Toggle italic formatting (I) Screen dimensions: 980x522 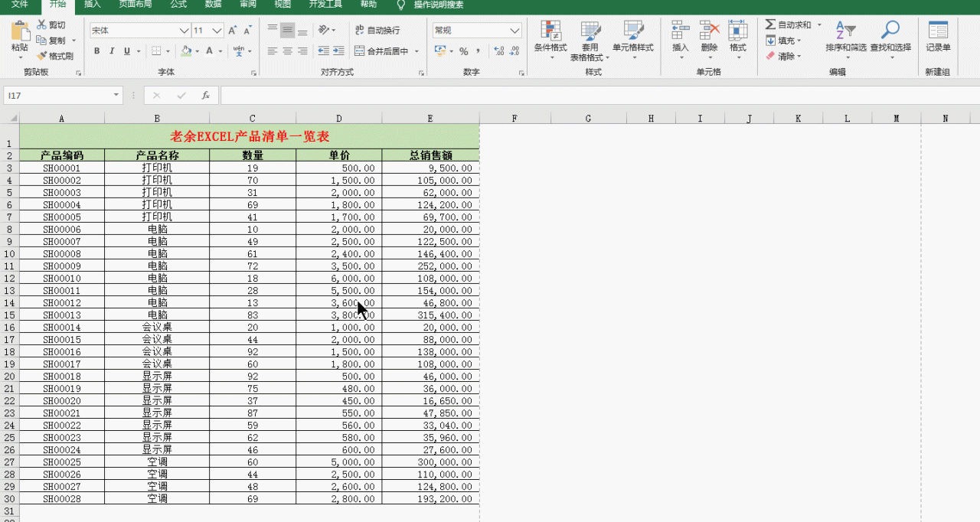point(112,51)
